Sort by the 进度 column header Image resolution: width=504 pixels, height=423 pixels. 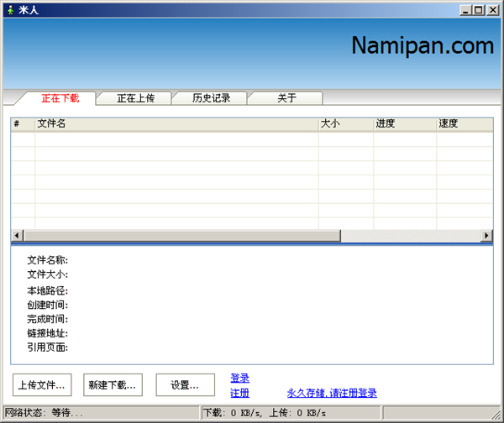tap(405, 124)
